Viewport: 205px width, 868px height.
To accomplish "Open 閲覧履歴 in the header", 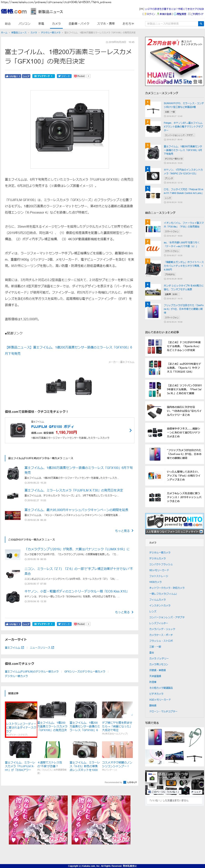I will (x=180, y=14).
